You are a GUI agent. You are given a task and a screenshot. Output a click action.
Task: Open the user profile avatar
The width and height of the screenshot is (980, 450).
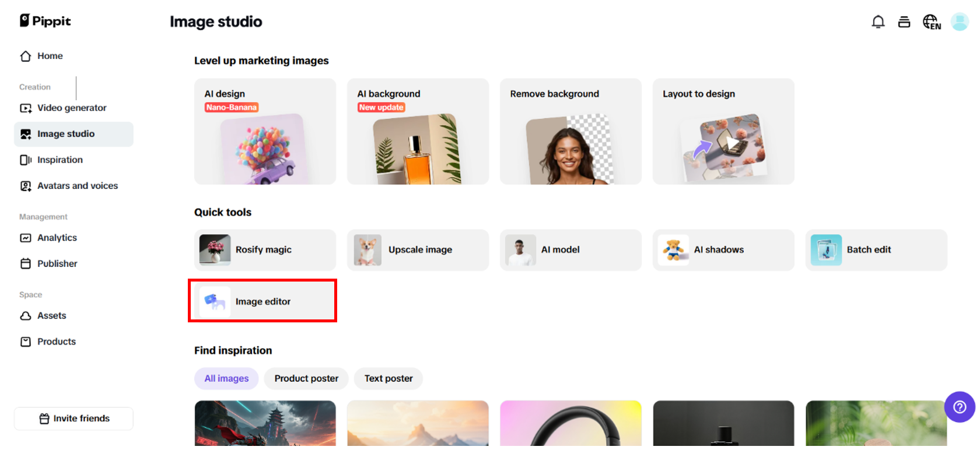click(960, 22)
